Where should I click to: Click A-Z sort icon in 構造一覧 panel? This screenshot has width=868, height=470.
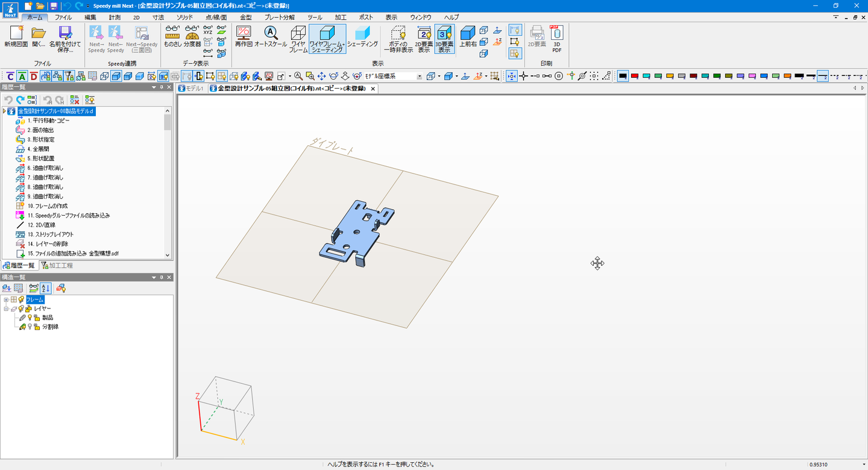(46, 289)
